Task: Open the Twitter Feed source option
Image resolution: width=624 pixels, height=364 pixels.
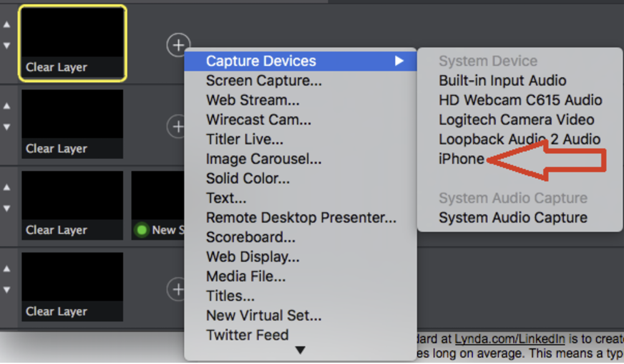Action: tap(247, 335)
